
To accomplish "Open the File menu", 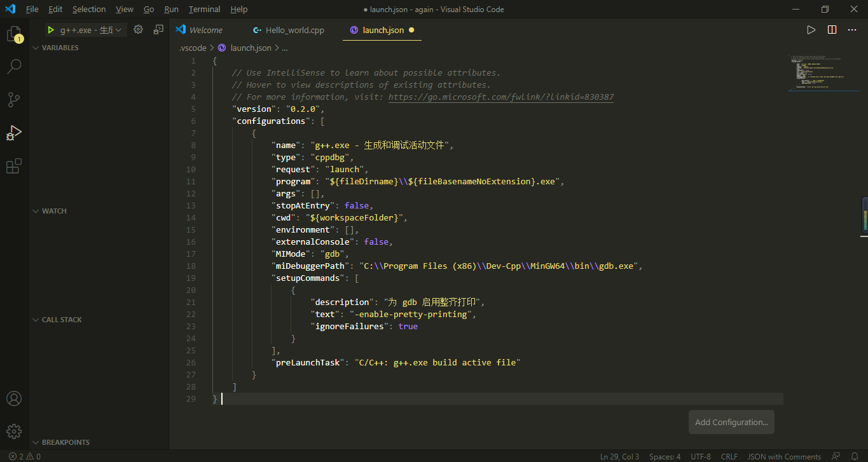I will tap(32, 9).
